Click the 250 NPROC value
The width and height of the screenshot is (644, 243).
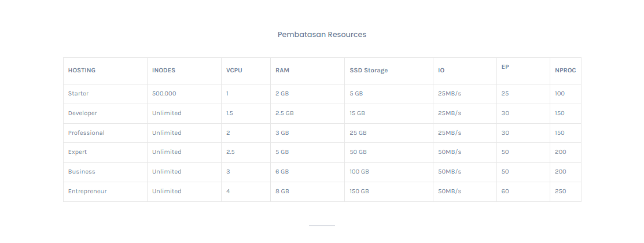[x=560, y=192]
